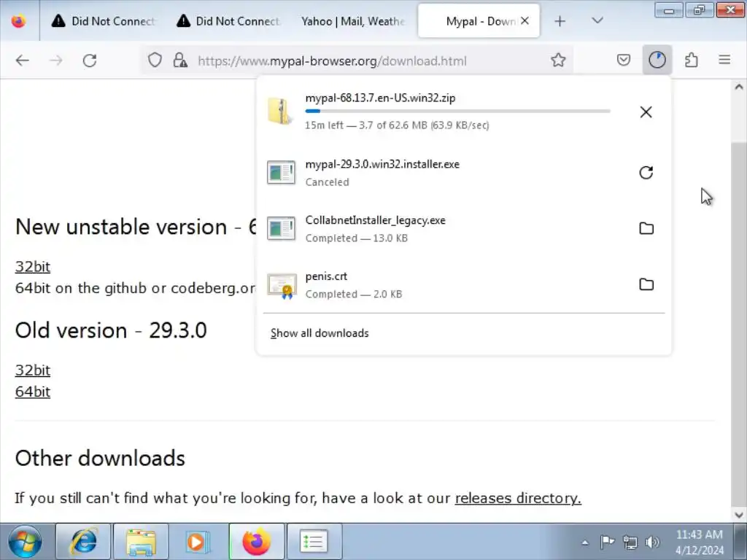
Task: Open the tracking protection shield icon
Action: (x=155, y=61)
